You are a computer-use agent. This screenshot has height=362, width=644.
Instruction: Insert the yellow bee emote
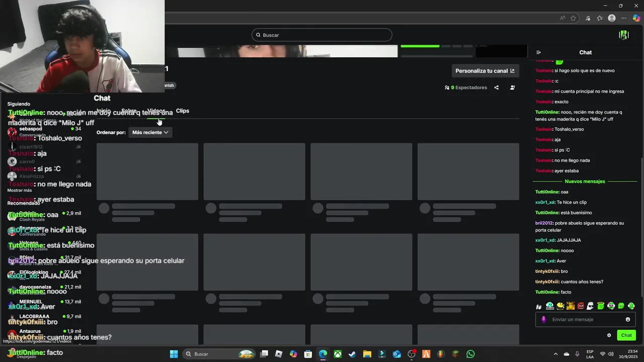pyautogui.click(x=560, y=306)
